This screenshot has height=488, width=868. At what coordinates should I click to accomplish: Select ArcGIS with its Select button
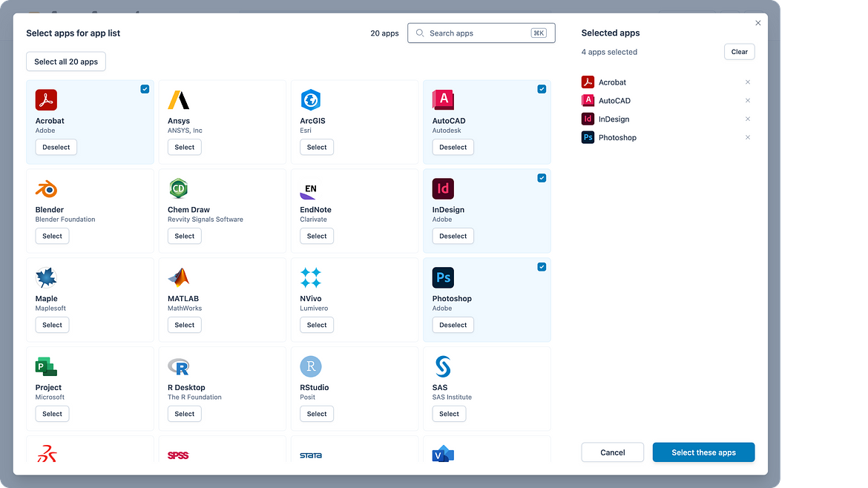[317, 147]
